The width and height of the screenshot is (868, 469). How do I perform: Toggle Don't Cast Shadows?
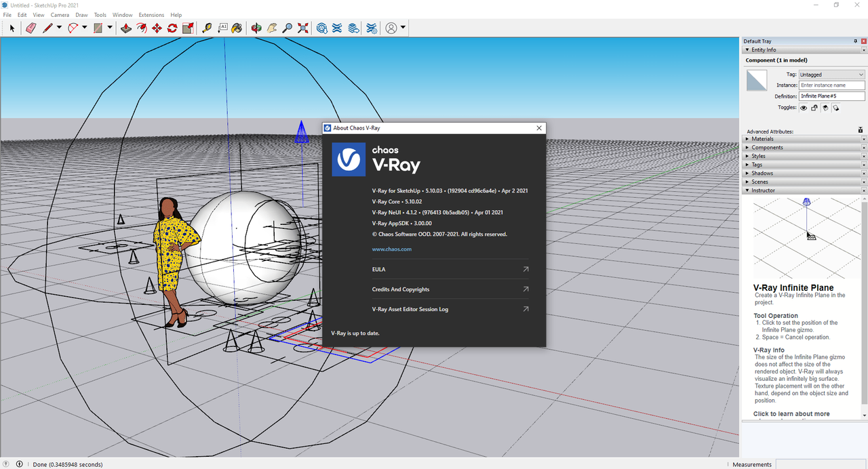pos(836,108)
